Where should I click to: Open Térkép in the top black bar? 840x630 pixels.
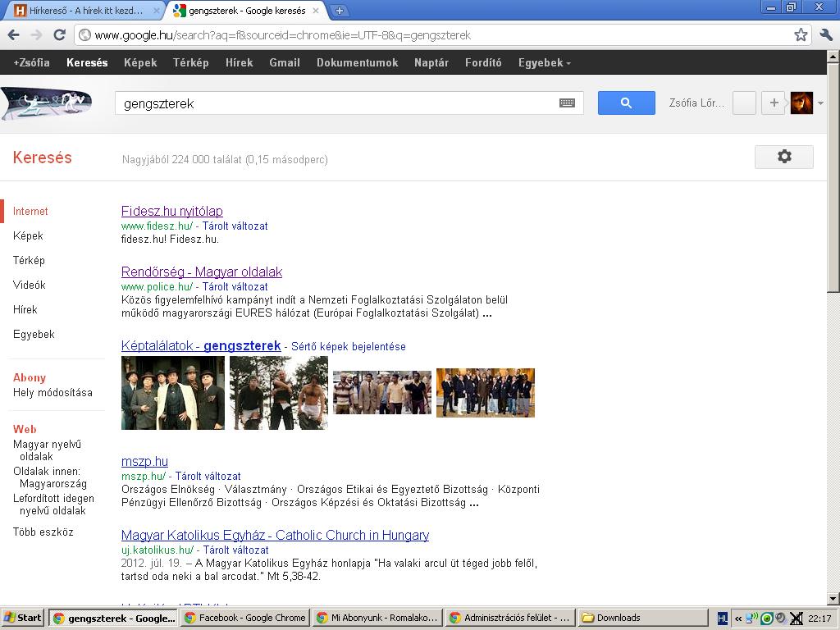pos(190,62)
